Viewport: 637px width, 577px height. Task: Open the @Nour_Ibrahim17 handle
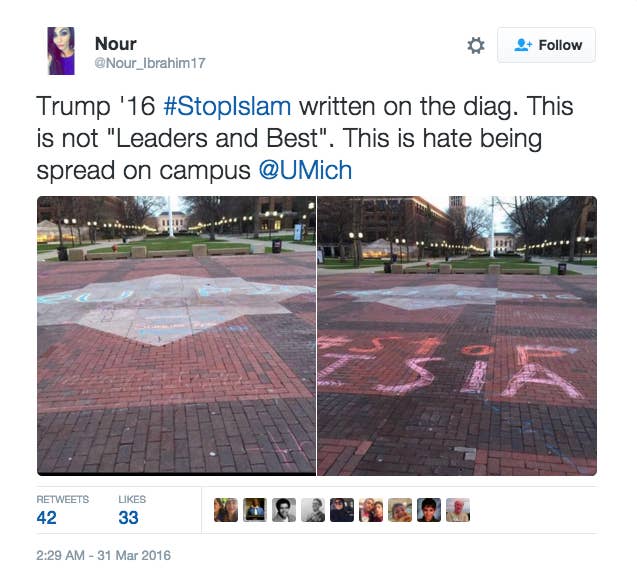tap(150, 63)
